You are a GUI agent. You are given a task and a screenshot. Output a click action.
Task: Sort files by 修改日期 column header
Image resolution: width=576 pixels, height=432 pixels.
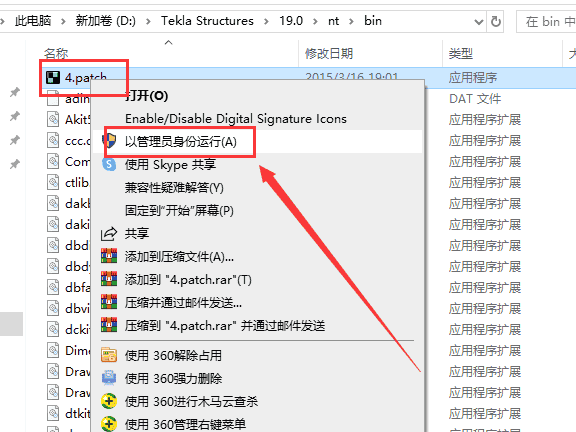pos(329,54)
